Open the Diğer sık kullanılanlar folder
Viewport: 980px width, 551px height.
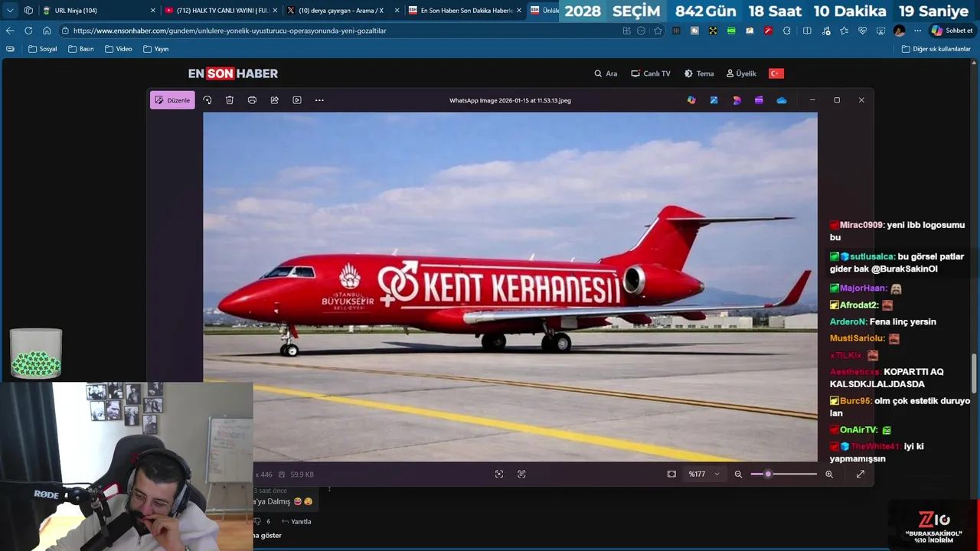[x=936, y=49]
